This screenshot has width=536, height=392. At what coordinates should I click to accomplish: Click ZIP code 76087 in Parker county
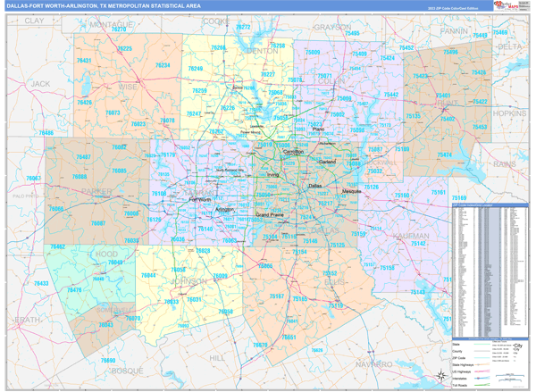pyautogui.click(x=98, y=223)
